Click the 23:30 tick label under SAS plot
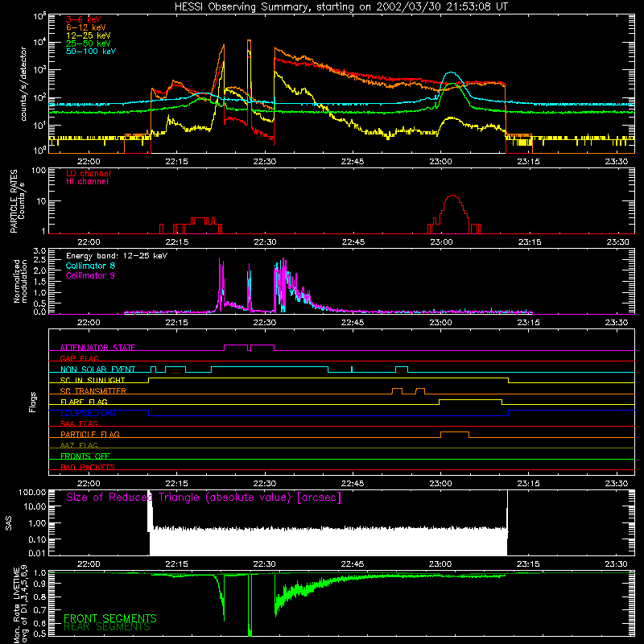The width and height of the screenshot is (644, 644). pos(617,564)
